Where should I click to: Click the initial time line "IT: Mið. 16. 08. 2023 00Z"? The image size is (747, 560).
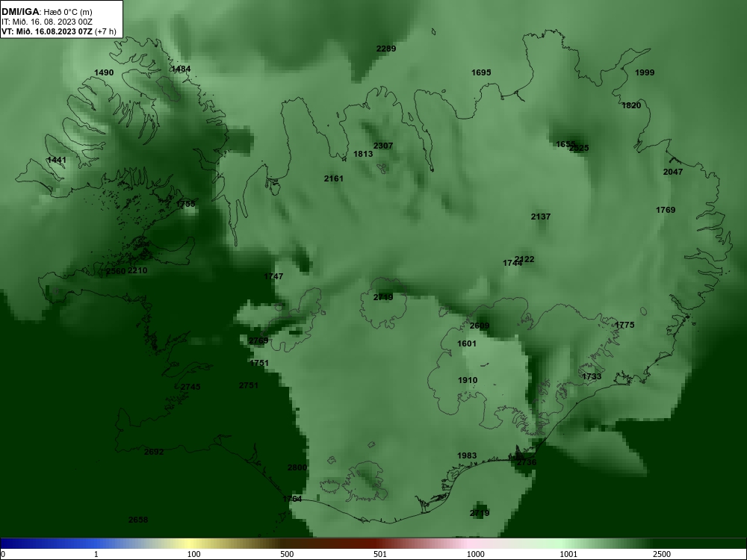[x=46, y=22]
